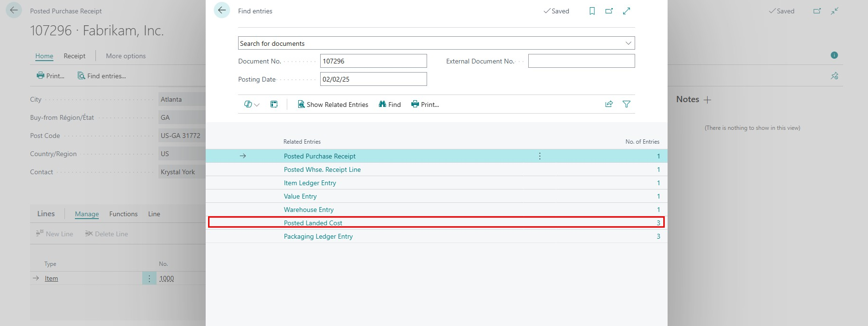Open the Copilot dropdown in the toolbar
The height and width of the screenshot is (326, 868).
[251, 104]
